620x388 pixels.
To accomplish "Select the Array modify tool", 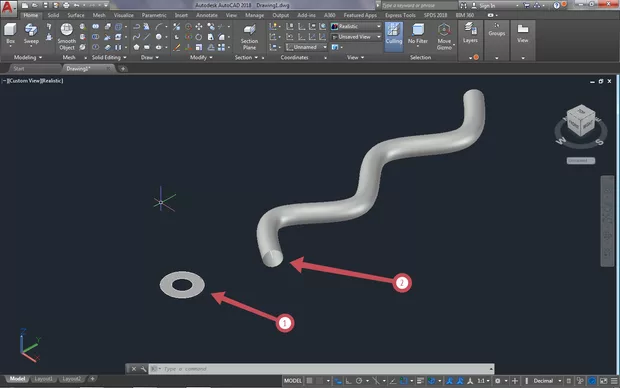I will [x=221, y=47].
